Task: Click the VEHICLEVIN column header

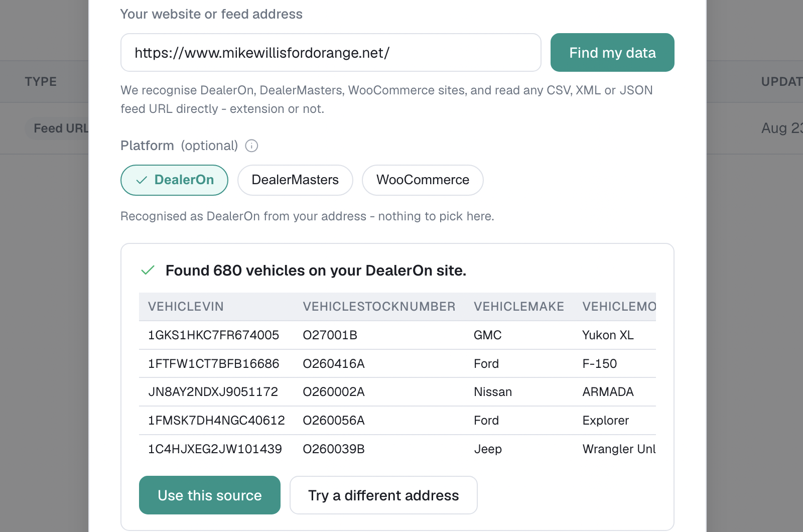Action: point(186,307)
